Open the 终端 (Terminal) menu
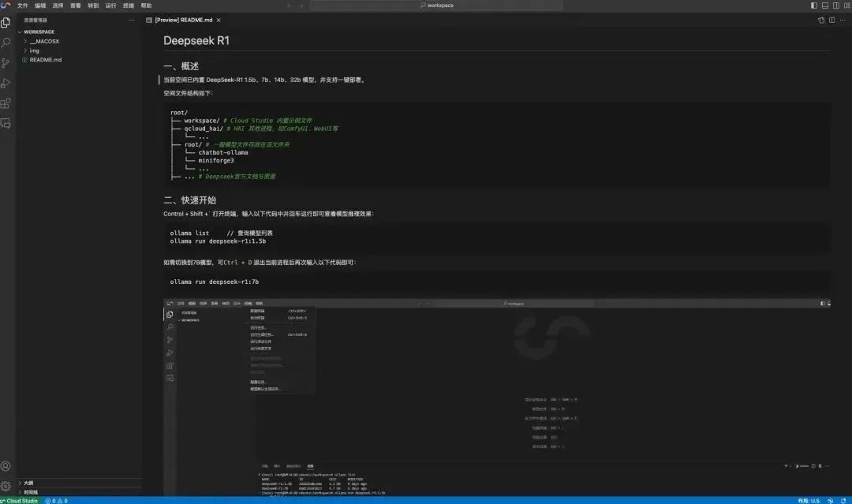Image resolution: width=852 pixels, height=504 pixels. (x=129, y=6)
